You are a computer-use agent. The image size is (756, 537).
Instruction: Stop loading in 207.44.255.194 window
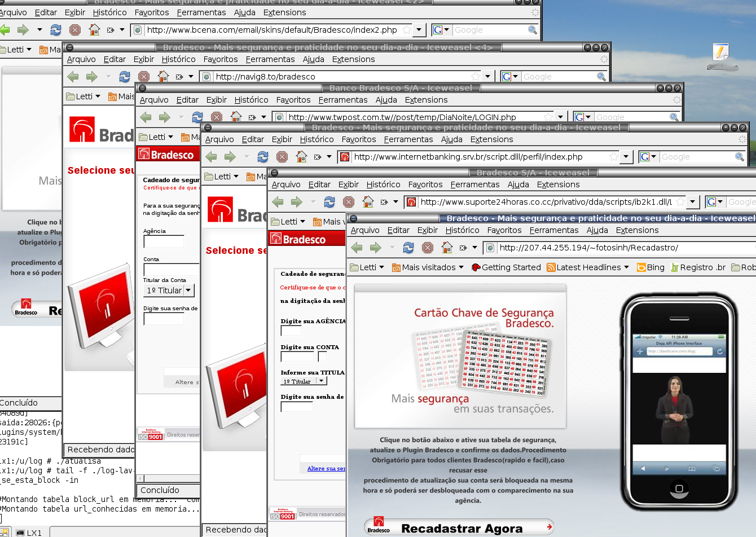[428, 247]
